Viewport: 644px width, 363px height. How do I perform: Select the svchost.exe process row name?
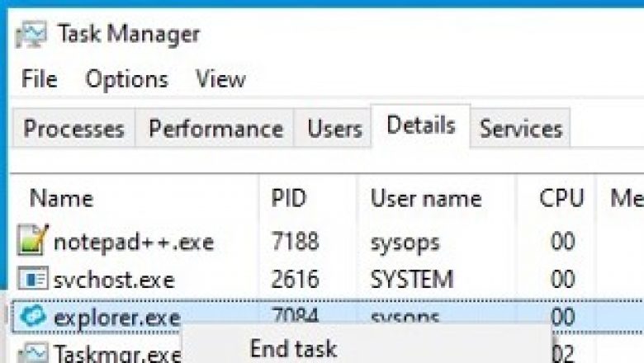[x=114, y=280]
